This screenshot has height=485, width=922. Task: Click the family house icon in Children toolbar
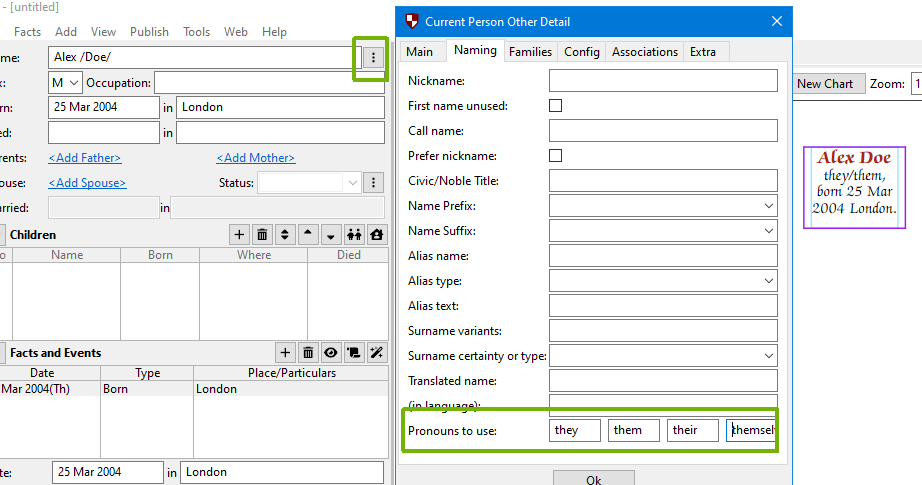click(x=377, y=235)
